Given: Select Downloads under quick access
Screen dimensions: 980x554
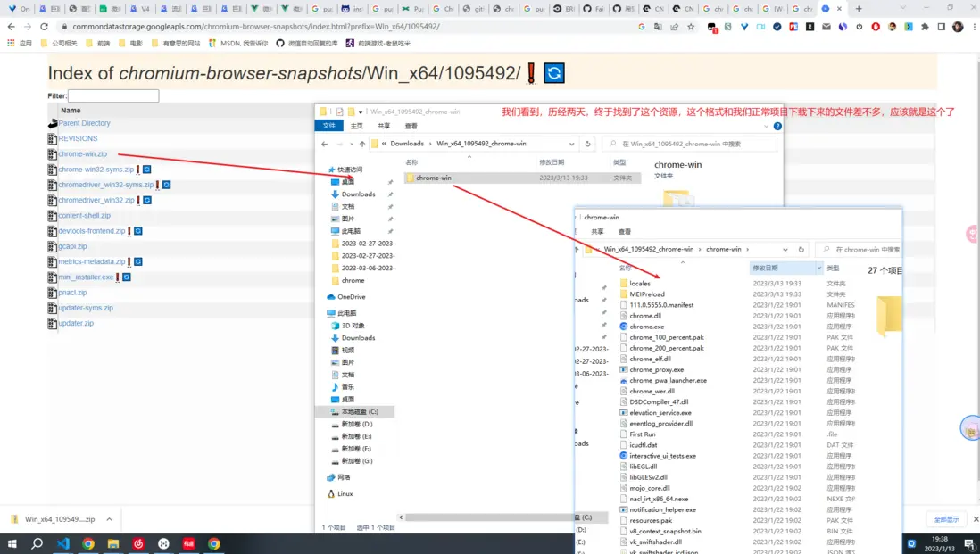Looking at the screenshot, I should tap(358, 194).
